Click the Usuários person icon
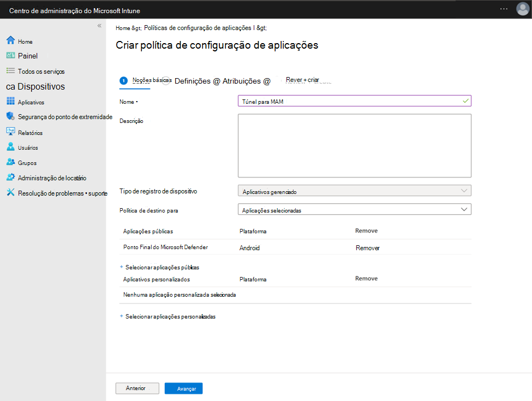Image resolution: width=532 pixels, height=401 pixels. (10, 146)
